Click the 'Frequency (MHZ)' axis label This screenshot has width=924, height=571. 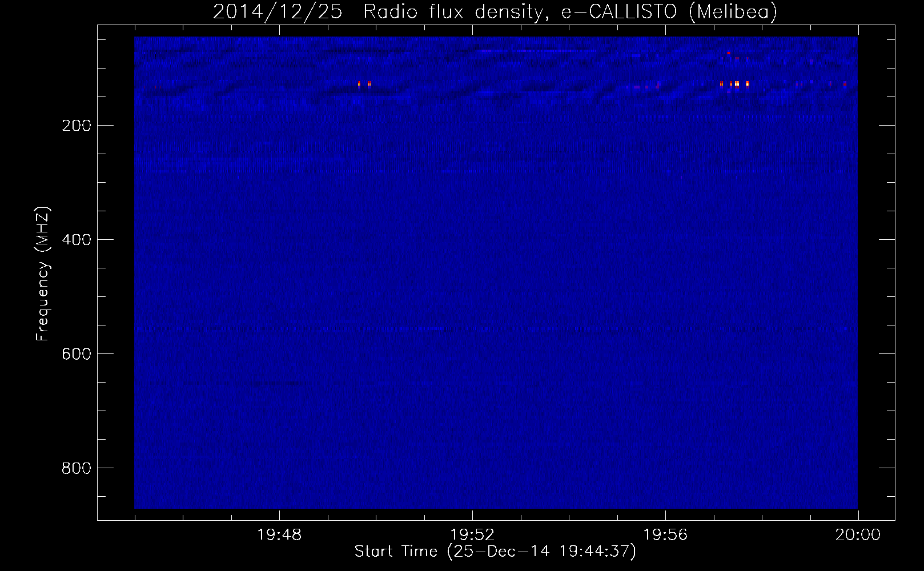pyautogui.click(x=43, y=274)
